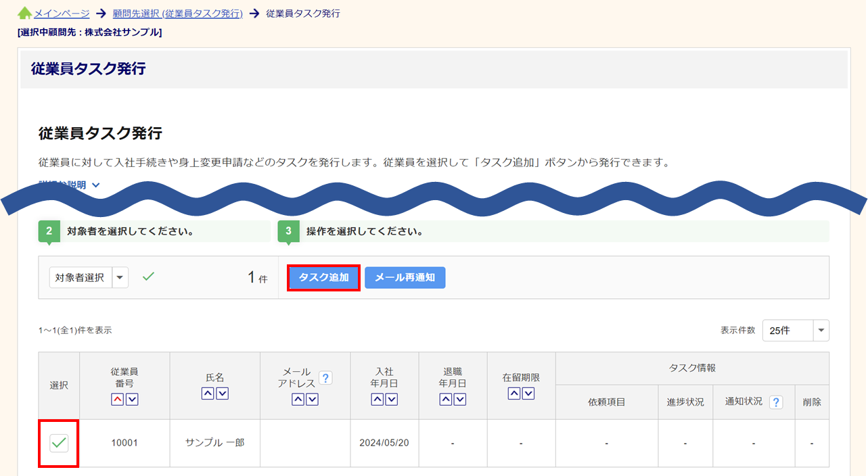Viewport: 868px width, 476px height.
Task: Open the メインページ breadcrumb link
Action: (x=62, y=14)
